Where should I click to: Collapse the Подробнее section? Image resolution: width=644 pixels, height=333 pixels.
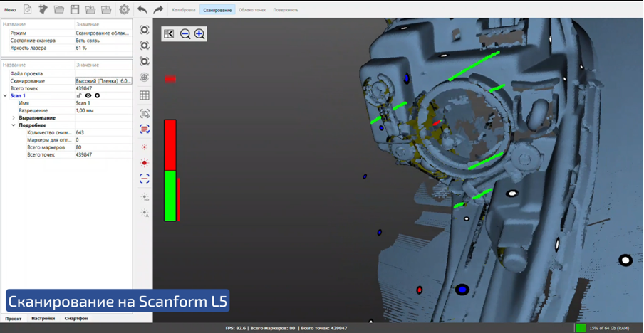pyautogui.click(x=14, y=125)
